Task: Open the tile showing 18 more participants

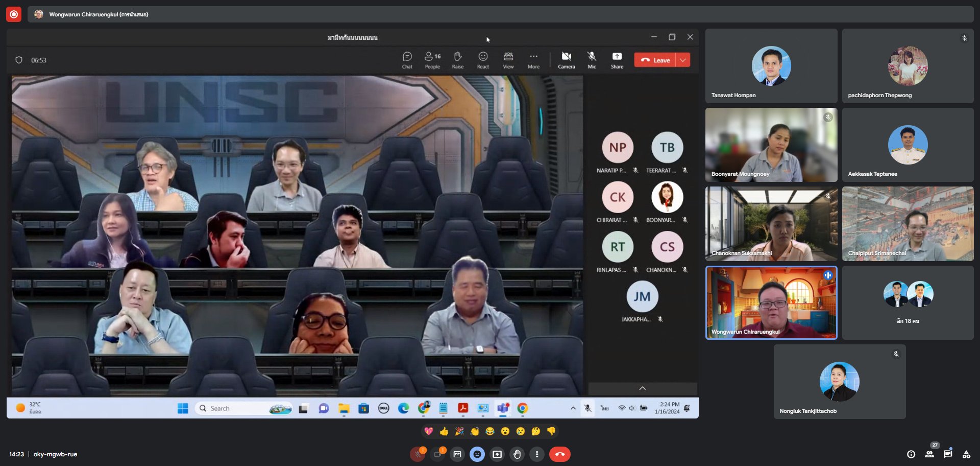Action: click(x=908, y=302)
